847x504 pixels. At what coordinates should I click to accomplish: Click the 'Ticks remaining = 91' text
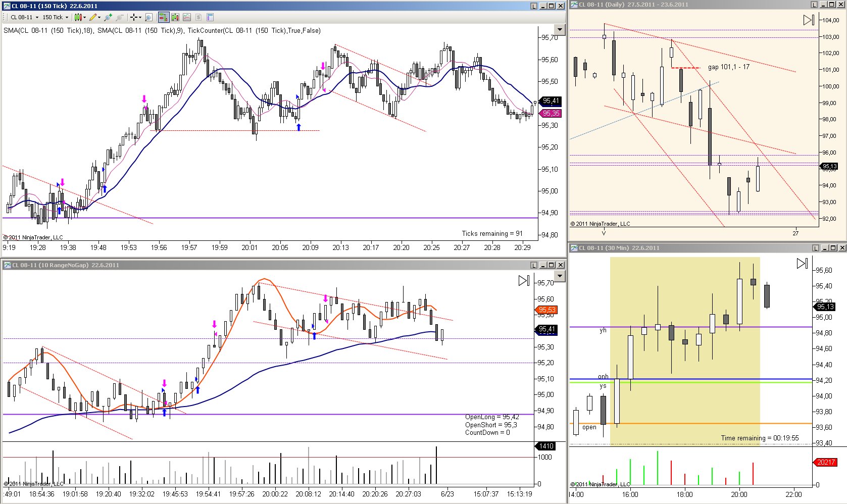point(492,233)
